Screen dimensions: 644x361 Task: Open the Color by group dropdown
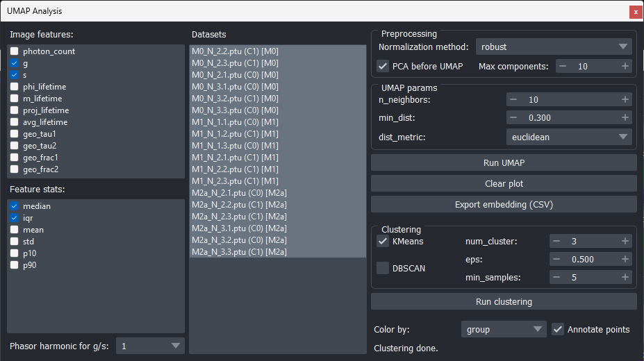pos(504,329)
